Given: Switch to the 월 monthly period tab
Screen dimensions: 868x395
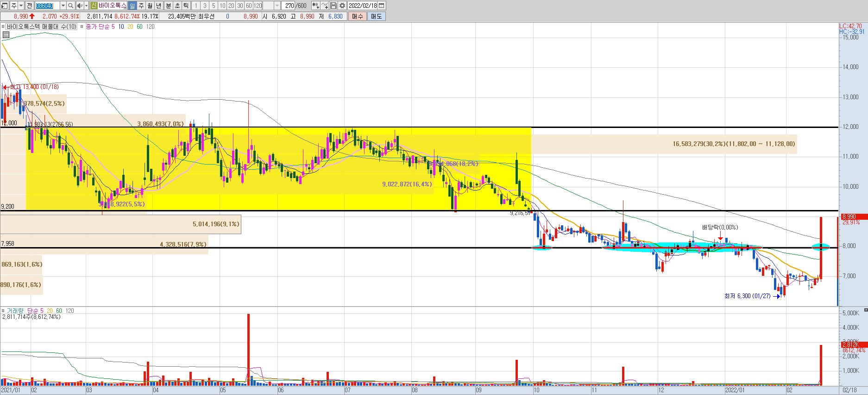Looking at the screenshot, I should click(150, 6).
